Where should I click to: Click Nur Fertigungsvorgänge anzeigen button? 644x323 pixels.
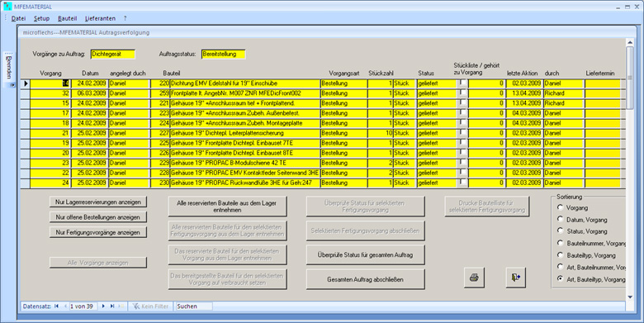point(98,232)
